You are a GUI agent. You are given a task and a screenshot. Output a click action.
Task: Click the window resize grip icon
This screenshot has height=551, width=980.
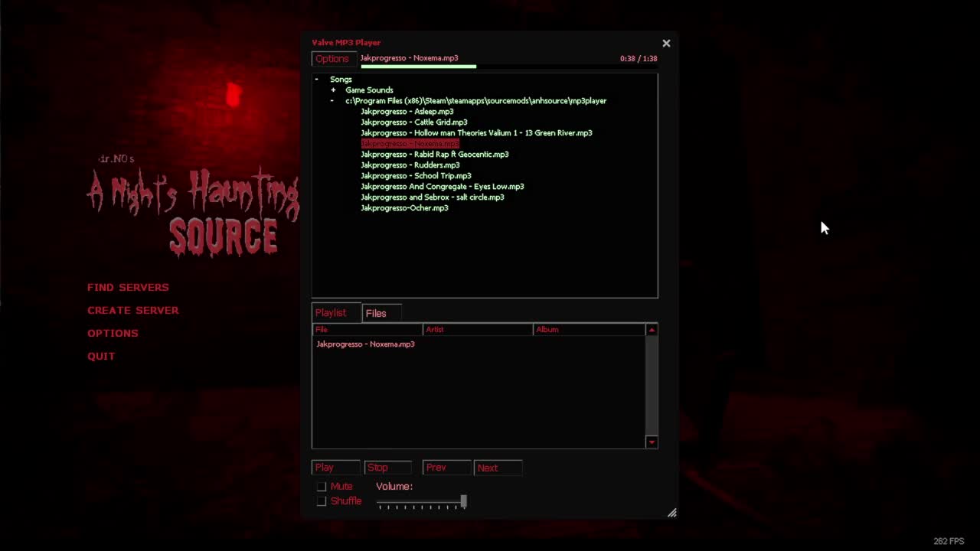671,512
